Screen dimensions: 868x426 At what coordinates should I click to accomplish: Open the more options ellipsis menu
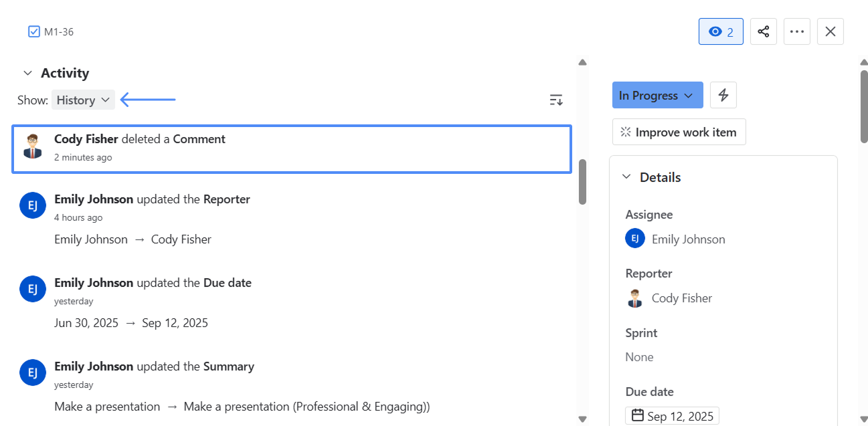click(796, 31)
